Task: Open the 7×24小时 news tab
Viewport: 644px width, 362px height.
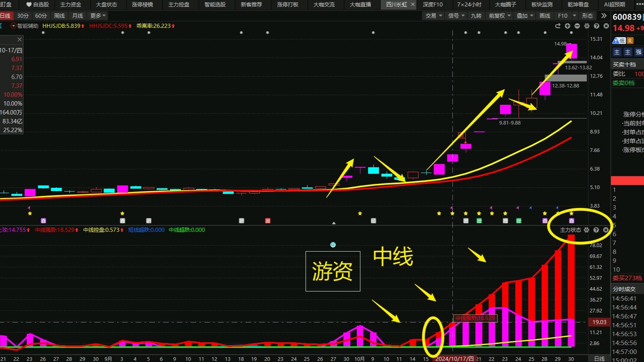Action: pos(469,4)
